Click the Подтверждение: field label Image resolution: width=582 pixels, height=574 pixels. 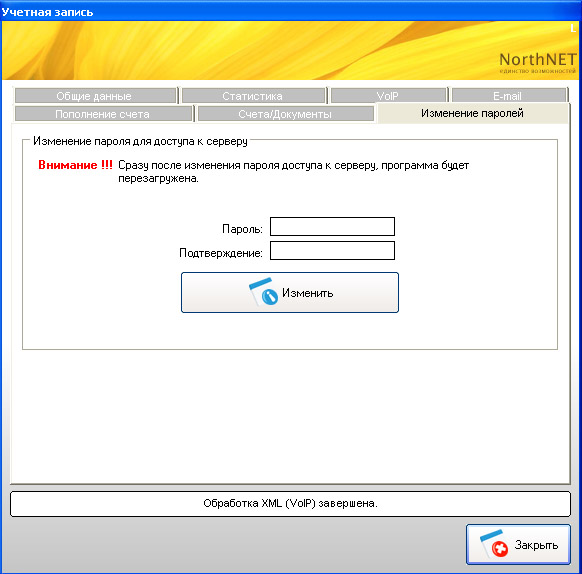coord(221,253)
